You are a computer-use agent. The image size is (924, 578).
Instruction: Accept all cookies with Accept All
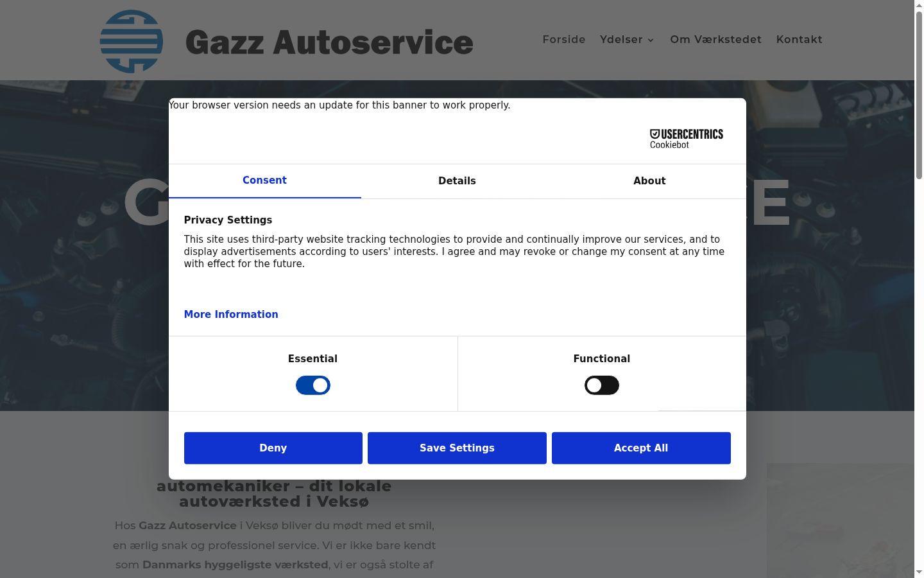click(641, 448)
